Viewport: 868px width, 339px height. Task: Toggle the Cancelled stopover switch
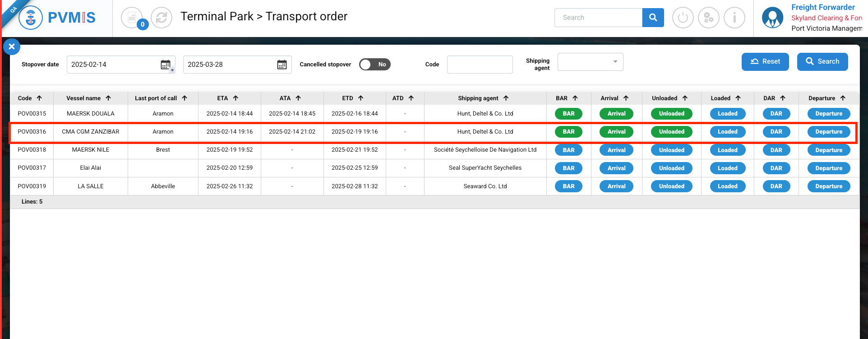pos(374,65)
